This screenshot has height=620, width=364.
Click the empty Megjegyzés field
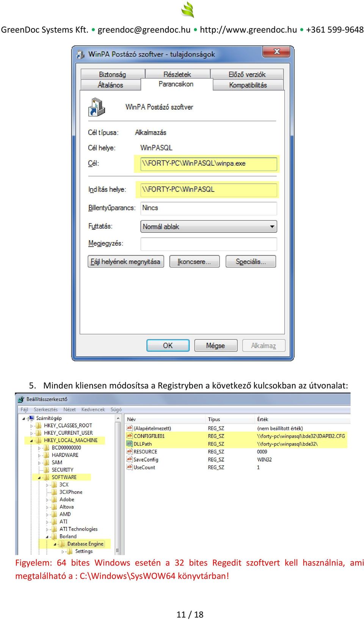(x=209, y=244)
